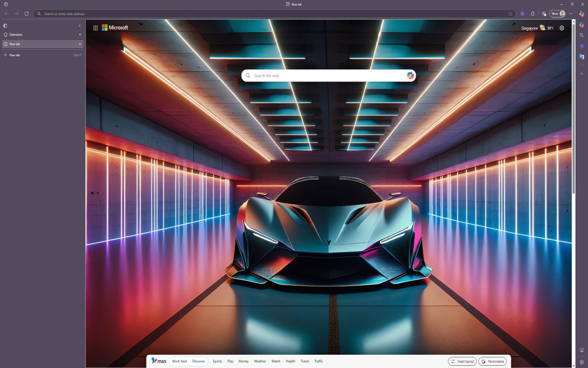This screenshot has height=368, width=588.
Task: Click the Microsoft logo link
Action: pos(115,28)
